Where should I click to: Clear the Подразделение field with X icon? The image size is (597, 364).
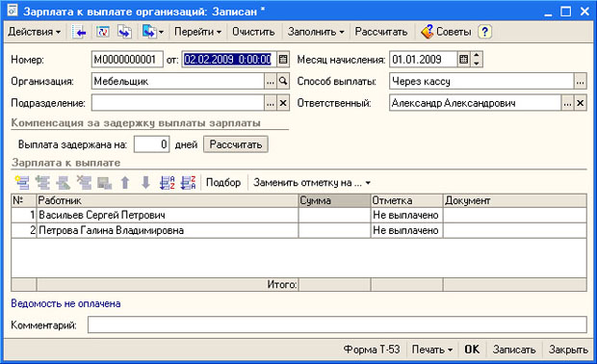(283, 103)
